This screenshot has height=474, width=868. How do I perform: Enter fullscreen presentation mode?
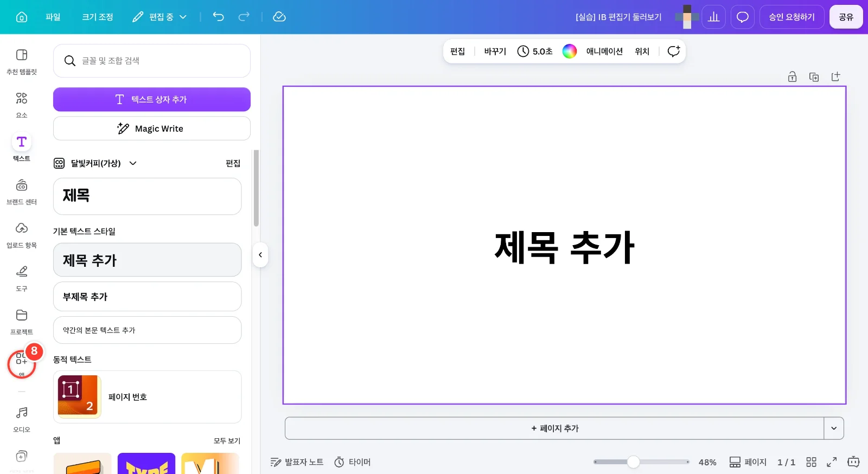pyautogui.click(x=832, y=462)
